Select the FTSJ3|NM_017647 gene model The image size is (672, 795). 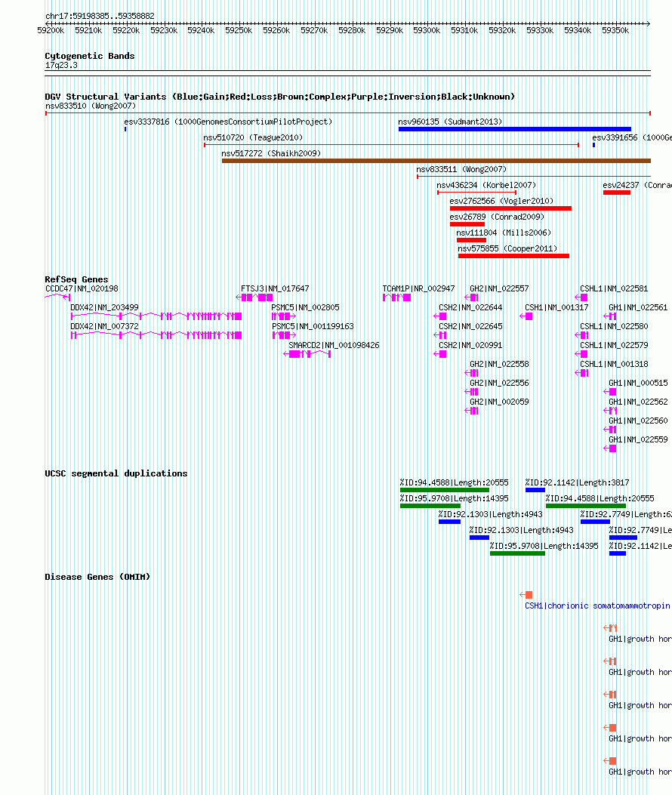[x=254, y=297]
